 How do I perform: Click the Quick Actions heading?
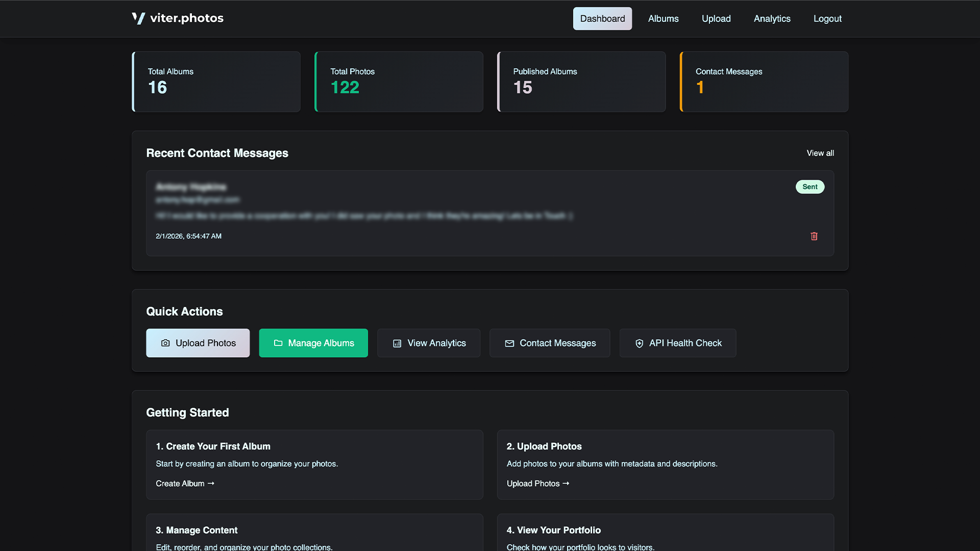[184, 311]
